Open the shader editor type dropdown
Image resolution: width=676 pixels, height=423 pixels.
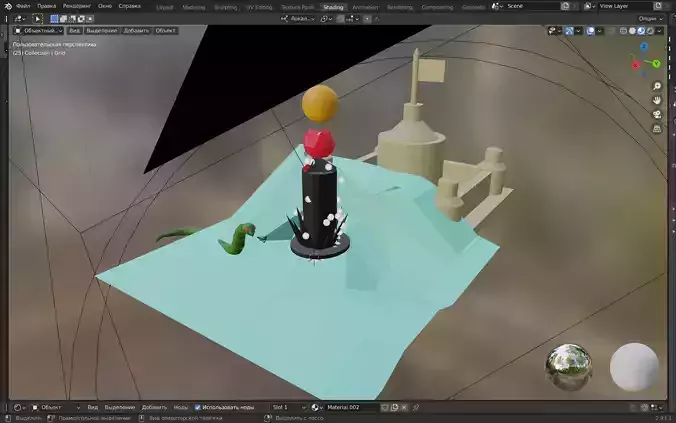coord(19,407)
